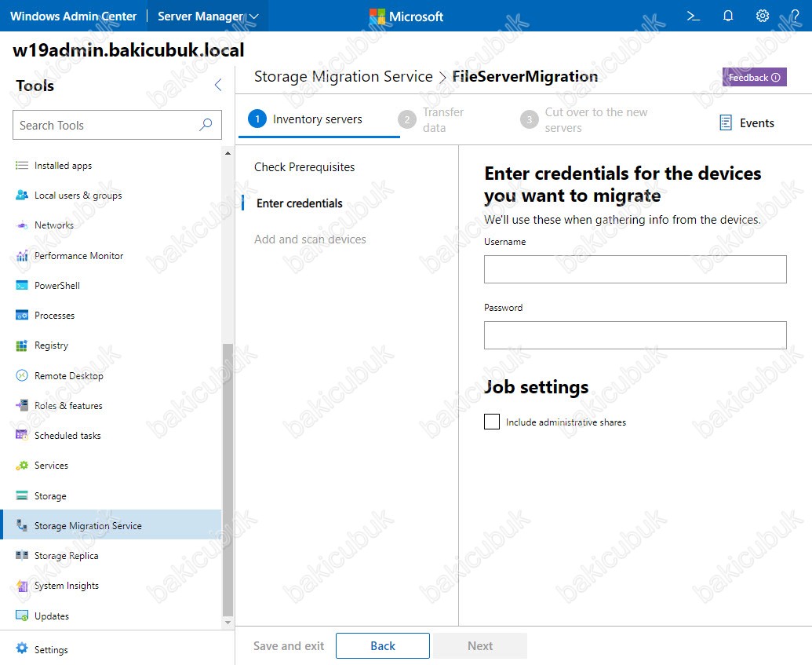Open Storage Replica label
812x665 pixels.
tap(66, 556)
